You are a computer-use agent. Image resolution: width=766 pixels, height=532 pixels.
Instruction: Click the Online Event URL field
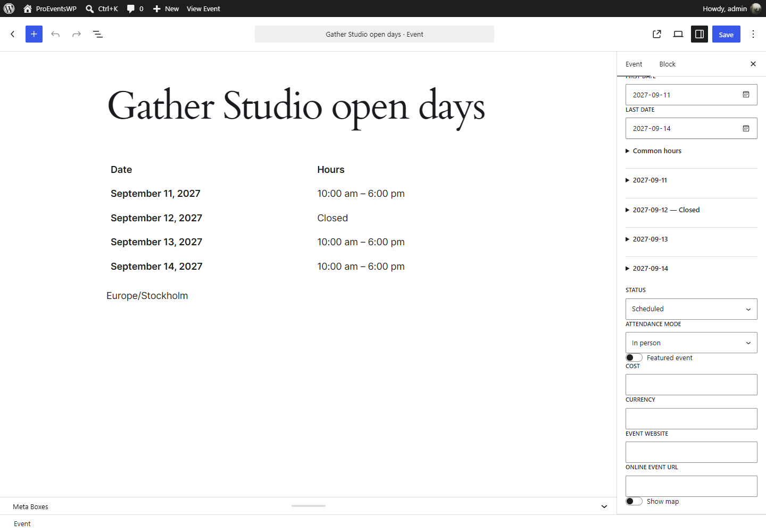tap(692, 486)
